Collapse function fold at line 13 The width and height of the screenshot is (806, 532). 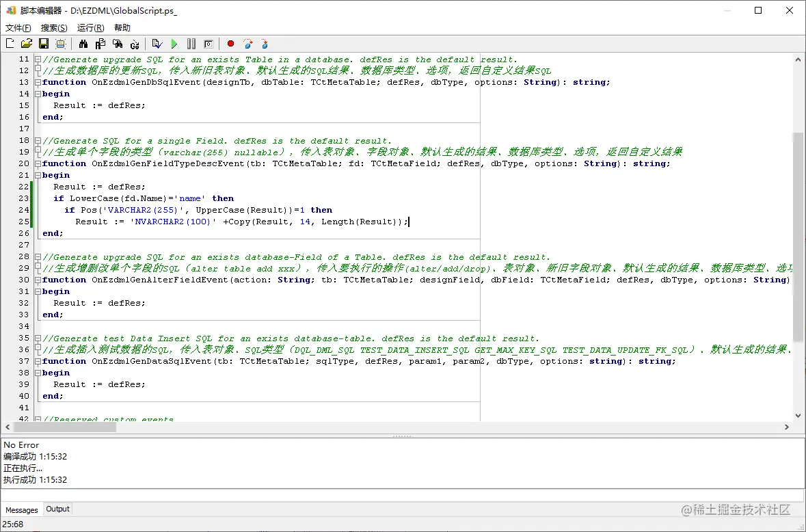point(38,82)
